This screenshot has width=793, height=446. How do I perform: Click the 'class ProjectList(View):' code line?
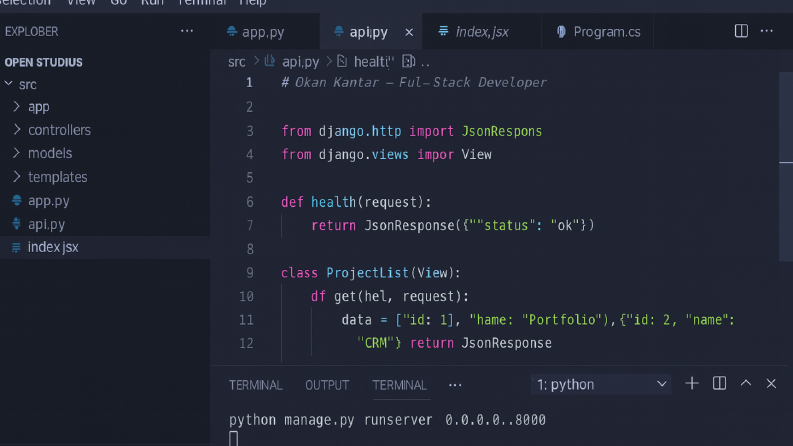coord(371,273)
